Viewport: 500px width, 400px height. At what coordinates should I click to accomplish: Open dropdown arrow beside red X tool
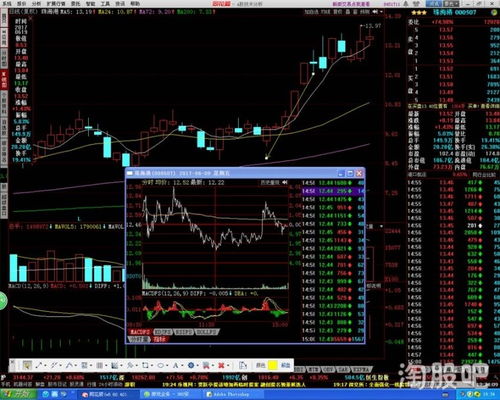[227, 366]
